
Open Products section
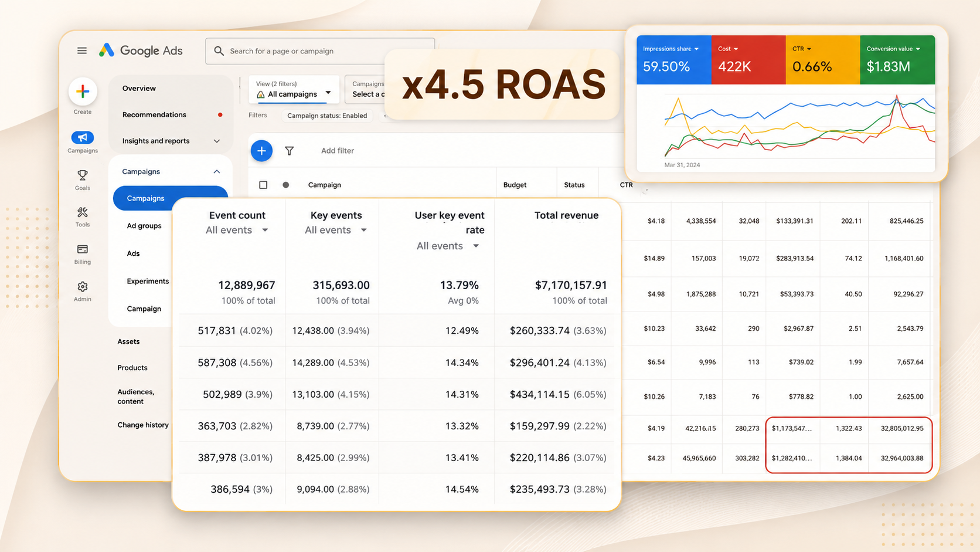132,368
